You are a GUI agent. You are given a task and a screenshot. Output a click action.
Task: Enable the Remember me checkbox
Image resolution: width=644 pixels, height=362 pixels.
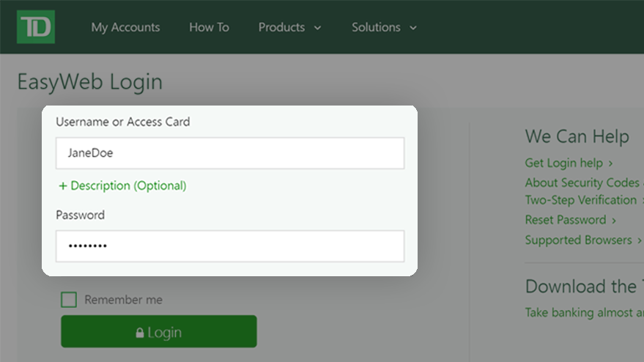click(x=69, y=300)
